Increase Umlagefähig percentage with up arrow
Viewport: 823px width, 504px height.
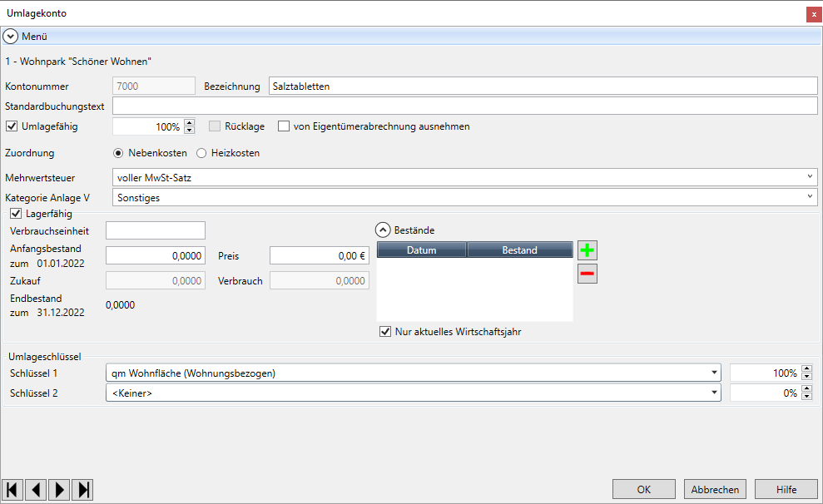pyautogui.click(x=189, y=123)
